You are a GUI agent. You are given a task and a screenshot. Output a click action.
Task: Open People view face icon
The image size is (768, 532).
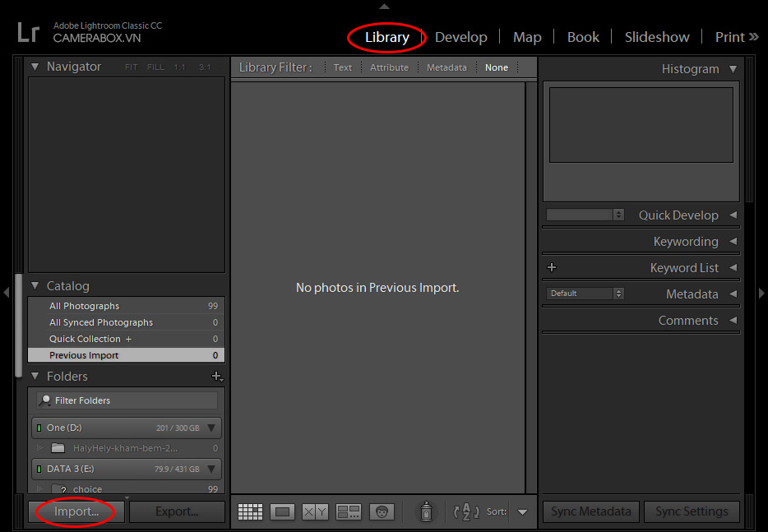click(x=382, y=511)
